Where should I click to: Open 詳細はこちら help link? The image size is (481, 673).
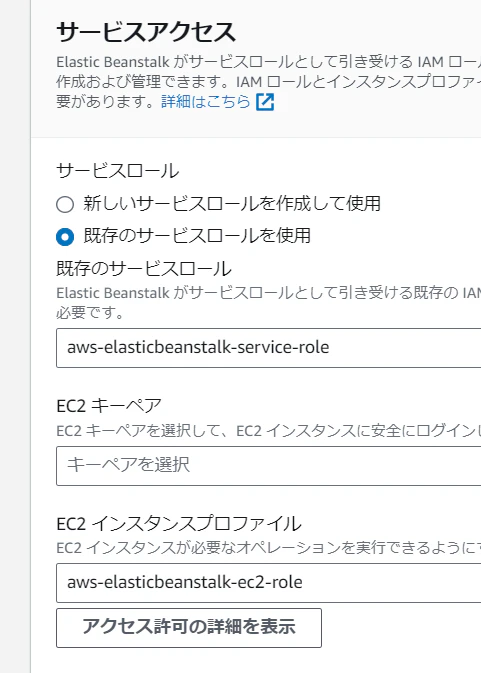[206, 102]
